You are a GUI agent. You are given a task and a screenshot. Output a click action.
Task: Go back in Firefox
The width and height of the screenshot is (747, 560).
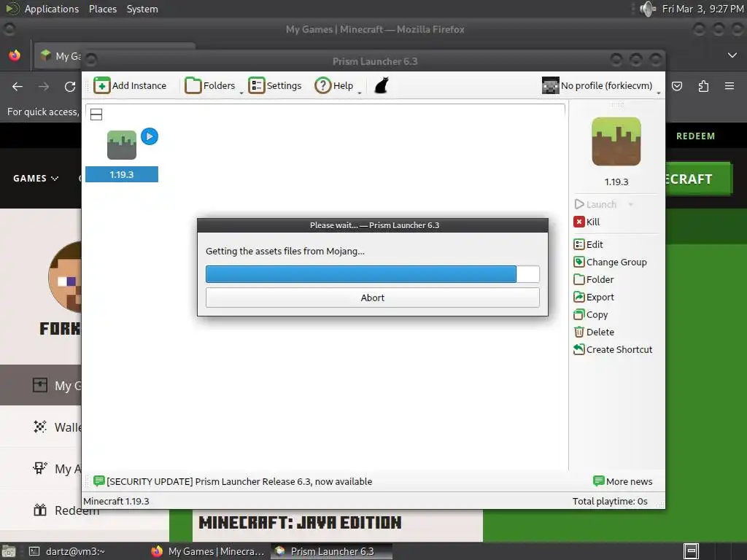tap(18, 87)
